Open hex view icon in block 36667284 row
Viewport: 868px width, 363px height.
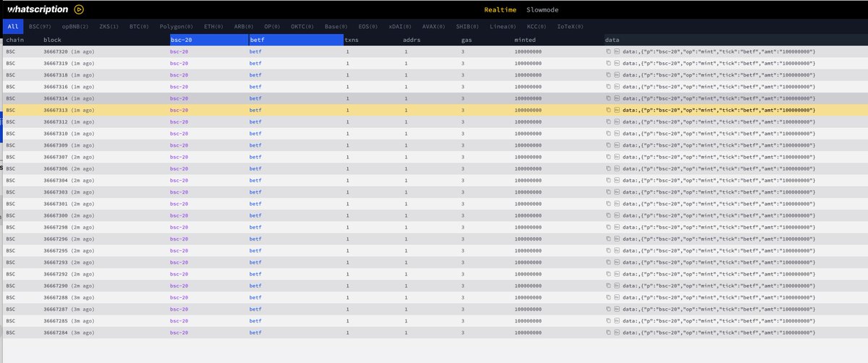click(x=617, y=332)
